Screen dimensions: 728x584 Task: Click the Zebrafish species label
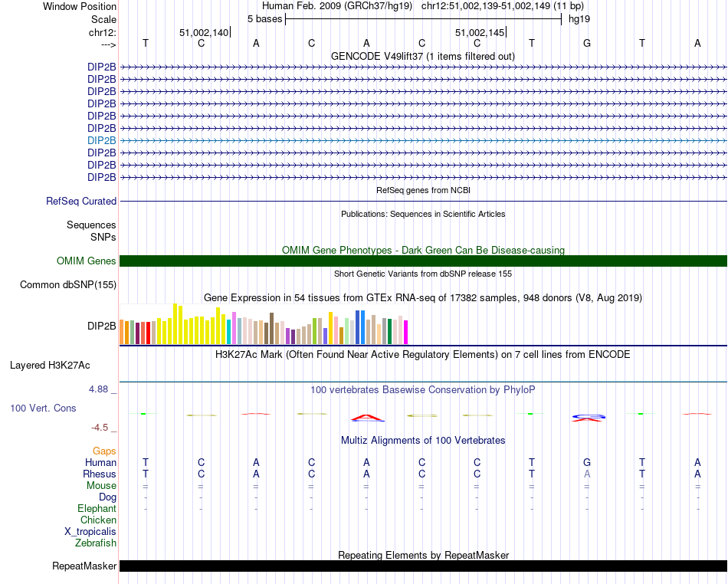(x=96, y=543)
